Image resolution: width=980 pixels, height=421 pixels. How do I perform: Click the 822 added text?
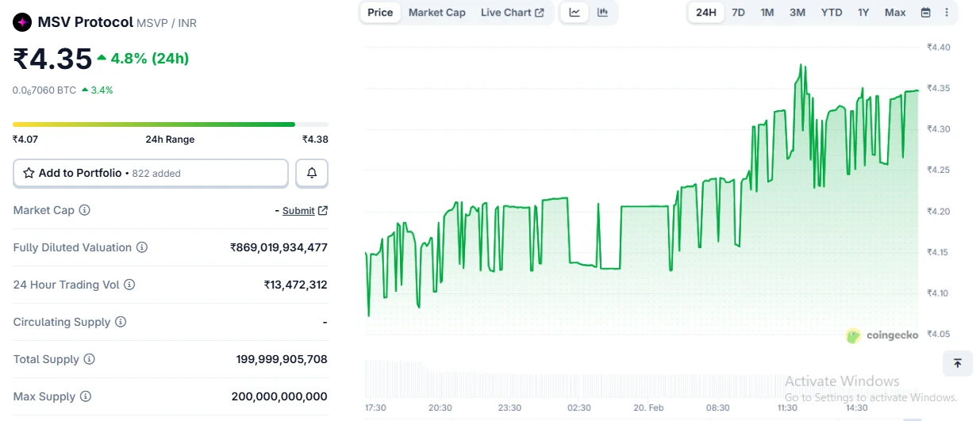pyautogui.click(x=156, y=173)
